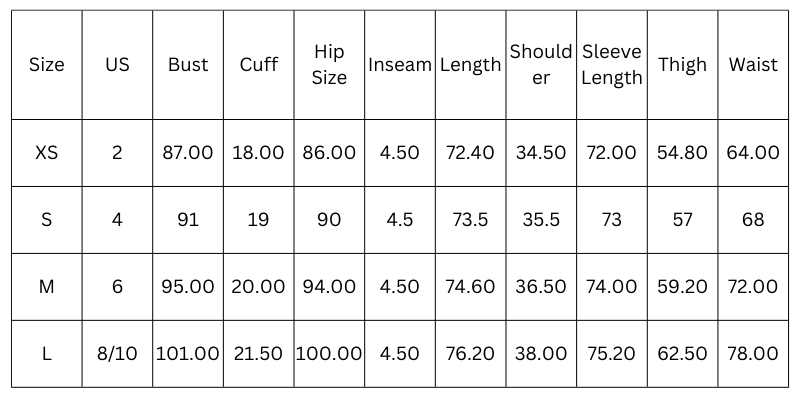800x400 pixels.
Task: Click the 78.00 waist value for L
Action: [753, 354]
